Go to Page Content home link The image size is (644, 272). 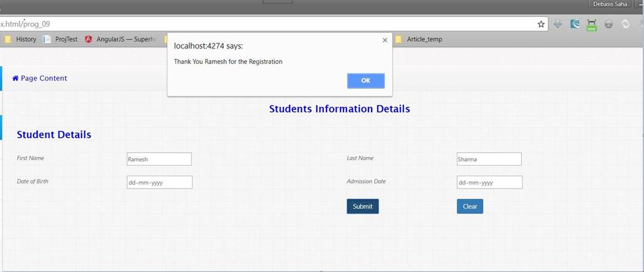tap(40, 79)
